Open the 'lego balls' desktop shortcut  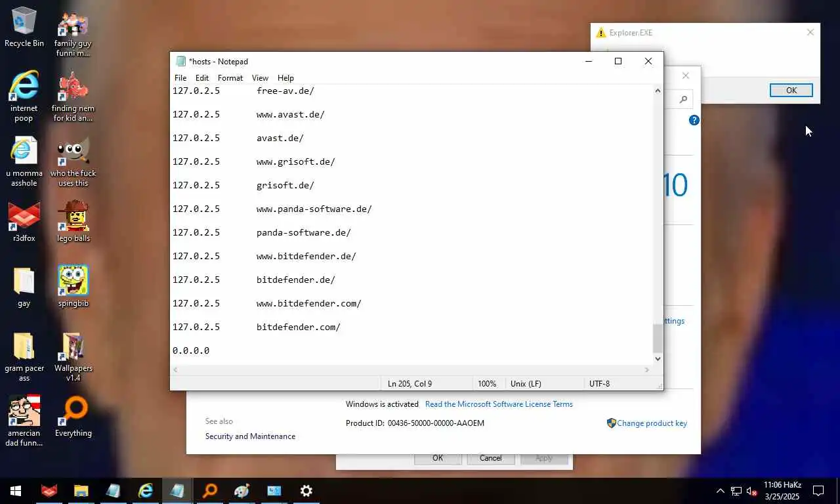pyautogui.click(x=73, y=222)
